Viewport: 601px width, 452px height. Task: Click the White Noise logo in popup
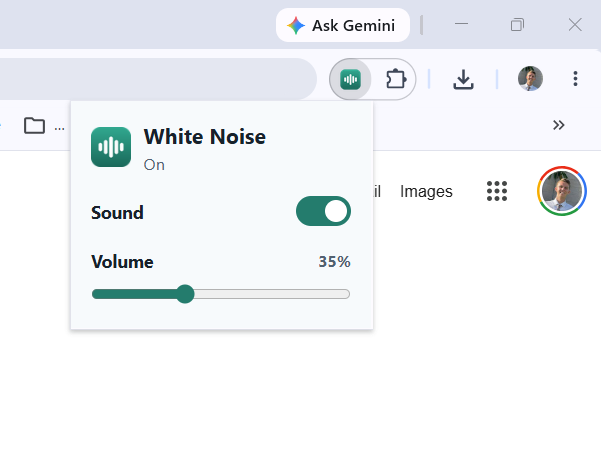click(111, 147)
